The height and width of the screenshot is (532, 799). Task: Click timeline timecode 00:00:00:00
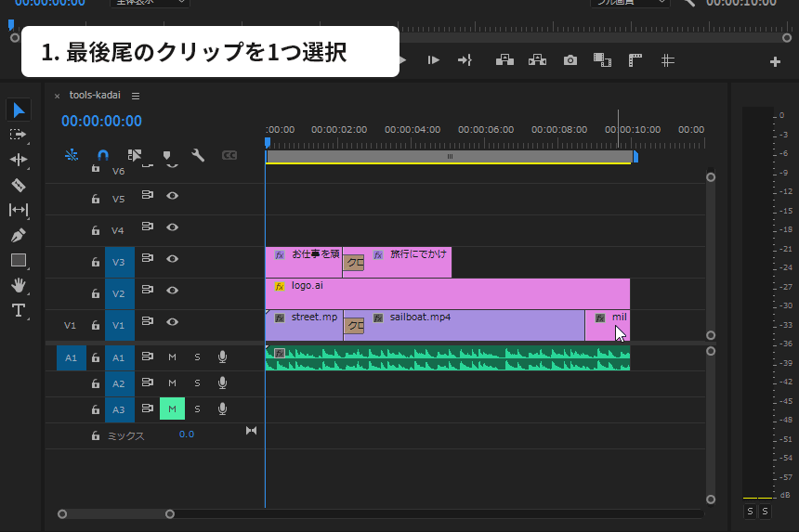coord(101,122)
